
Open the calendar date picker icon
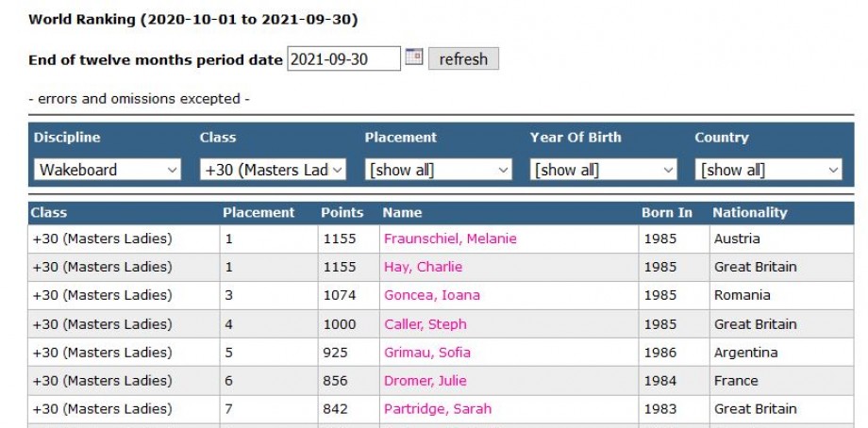coord(414,58)
